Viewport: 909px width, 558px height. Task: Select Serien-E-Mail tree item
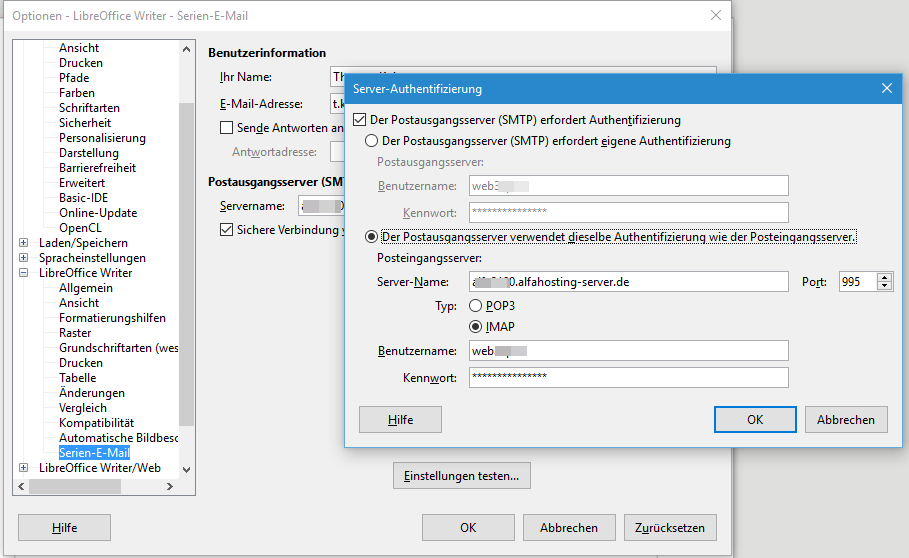94,453
